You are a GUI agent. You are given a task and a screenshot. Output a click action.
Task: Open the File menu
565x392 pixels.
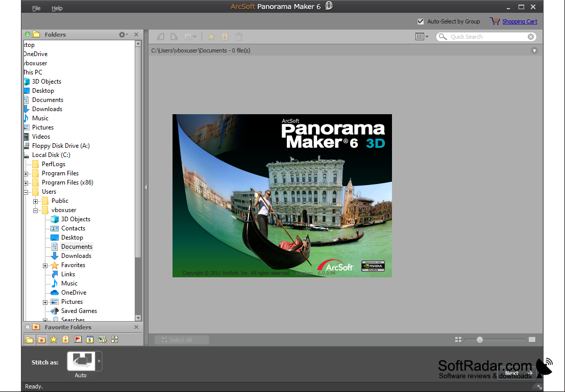36,8
